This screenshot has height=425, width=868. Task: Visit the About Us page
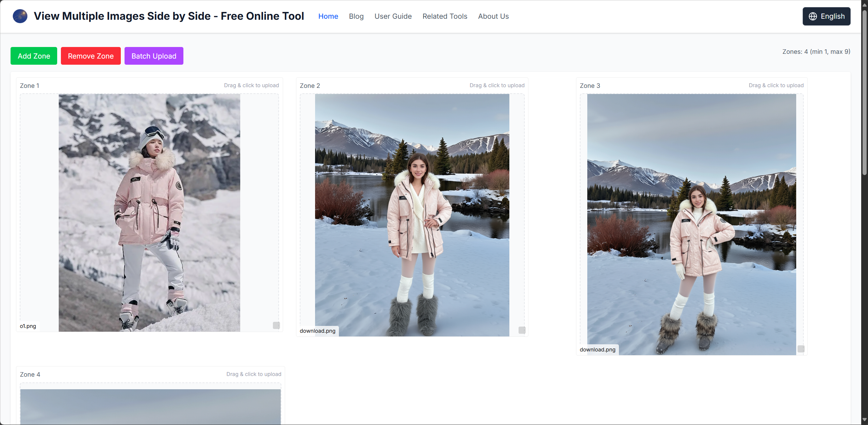[493, 16]
